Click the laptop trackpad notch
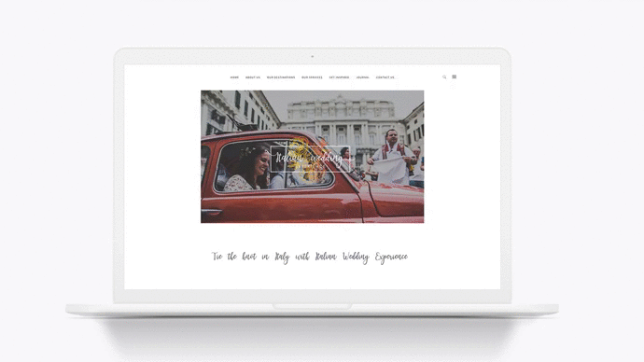The image size is (644, 362). click(312, 306)
